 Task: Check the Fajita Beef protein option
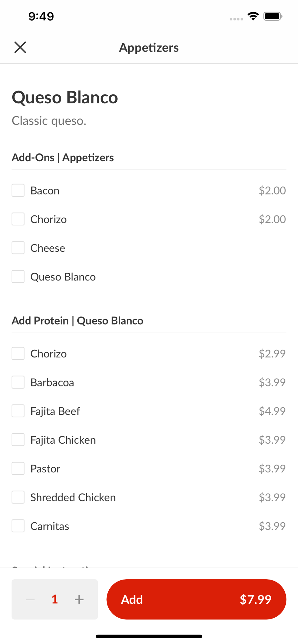[18, 411]
